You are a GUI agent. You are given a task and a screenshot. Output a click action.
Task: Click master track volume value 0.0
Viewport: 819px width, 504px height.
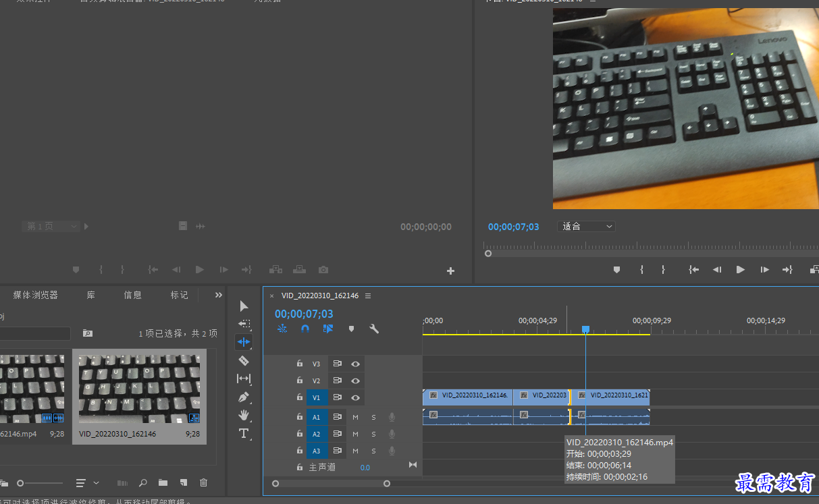point(365,468)
